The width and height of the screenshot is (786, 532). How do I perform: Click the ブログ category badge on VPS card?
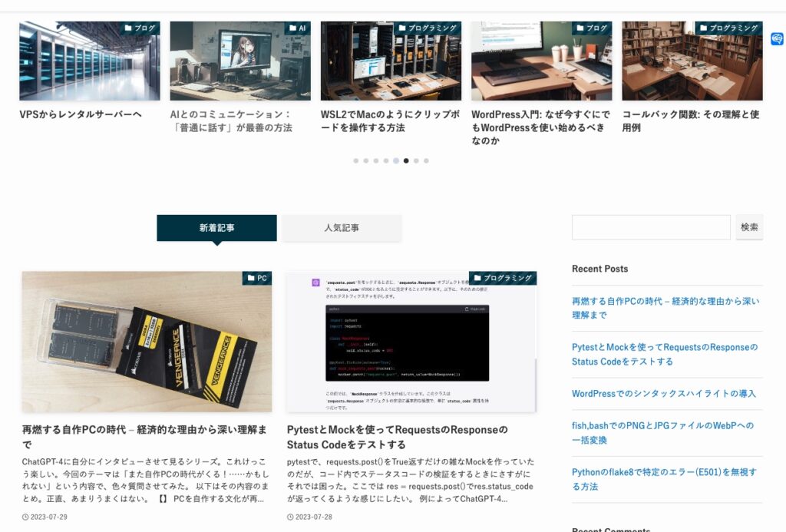[140, 28]
